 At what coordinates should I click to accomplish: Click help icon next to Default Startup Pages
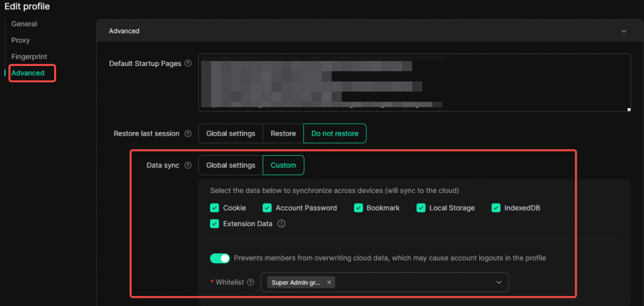188,63
